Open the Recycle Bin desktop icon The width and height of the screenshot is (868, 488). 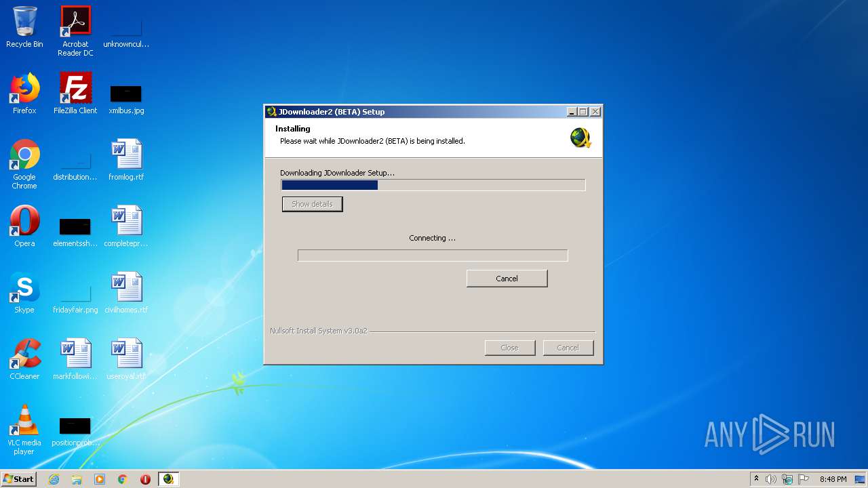[x=24, y=27]
